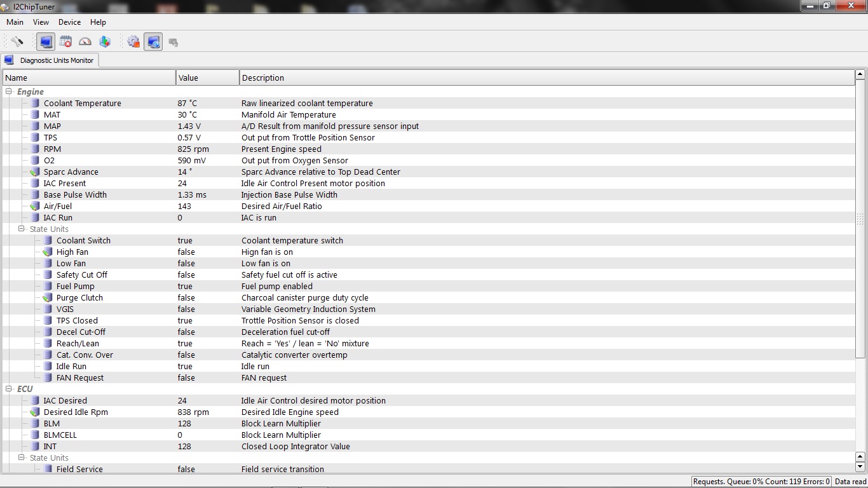The image size is (868, 488).
Task: Toggle the pressed plain monitor toolbar button
Action: coord(46,42)
